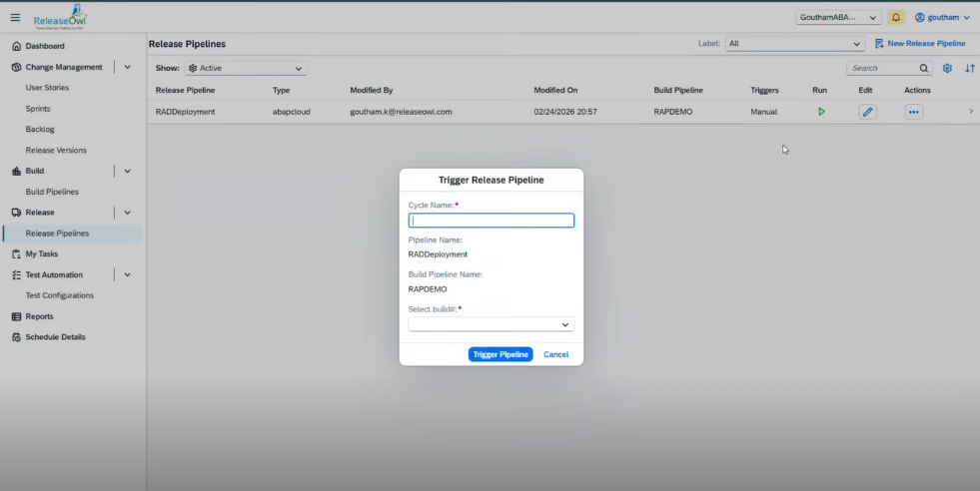Click the hamburger menu icon
This screenshot has height=491, width=980.
15,17
